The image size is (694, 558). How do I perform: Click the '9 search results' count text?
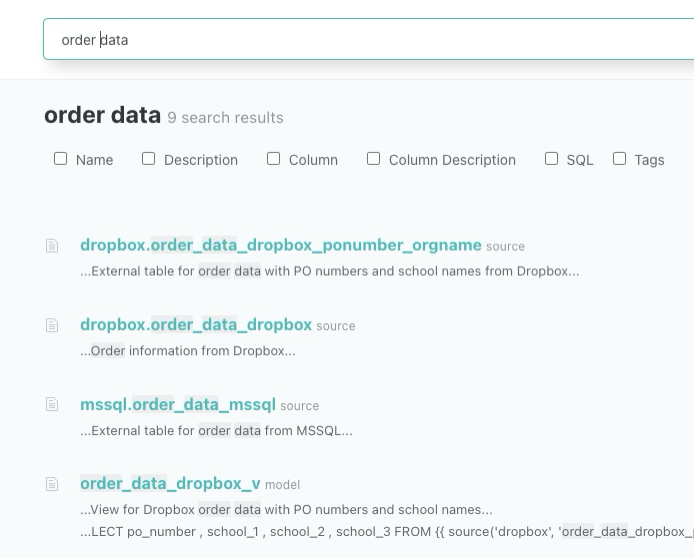(225, 118)
